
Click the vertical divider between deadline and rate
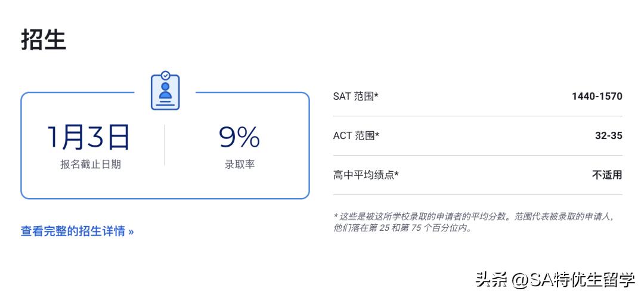[165, 145]
